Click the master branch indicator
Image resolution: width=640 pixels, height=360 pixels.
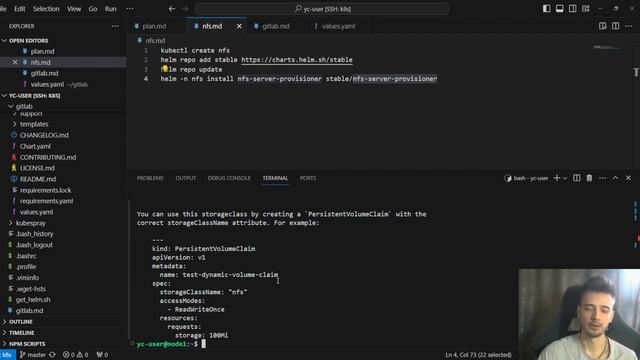click(x=33, y=355)
